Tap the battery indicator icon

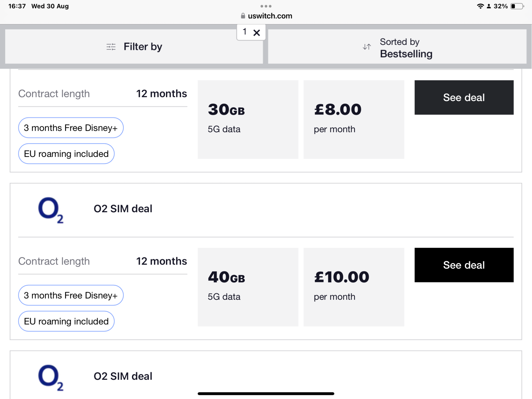(517, 6)
